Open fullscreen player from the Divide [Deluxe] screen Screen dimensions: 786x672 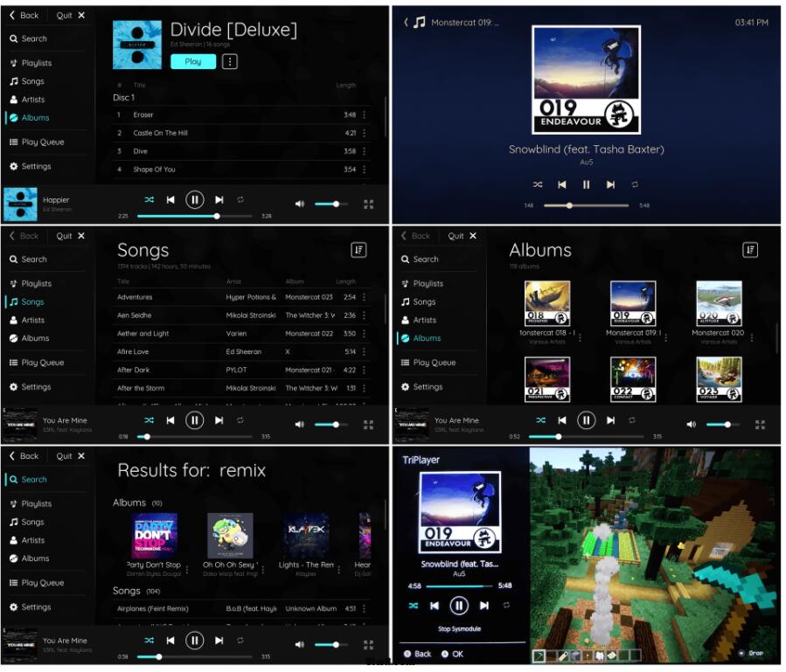pos(368,204)
